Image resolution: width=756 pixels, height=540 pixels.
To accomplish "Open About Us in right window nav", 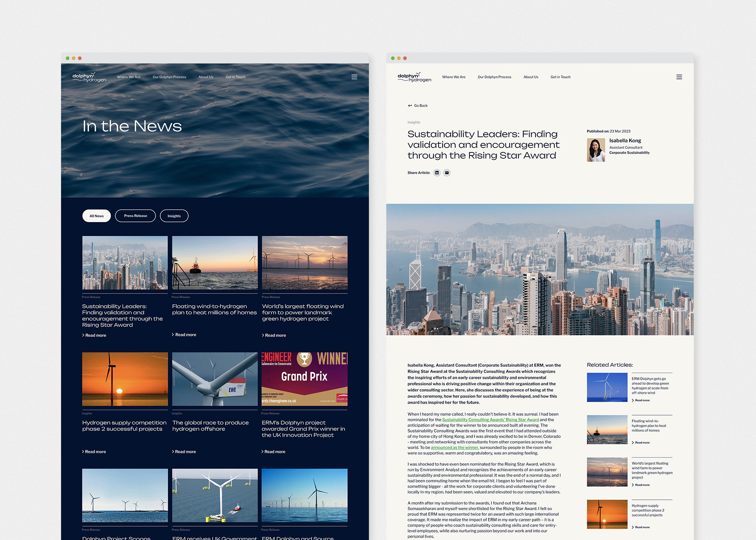I will click(x=531, y=77).
